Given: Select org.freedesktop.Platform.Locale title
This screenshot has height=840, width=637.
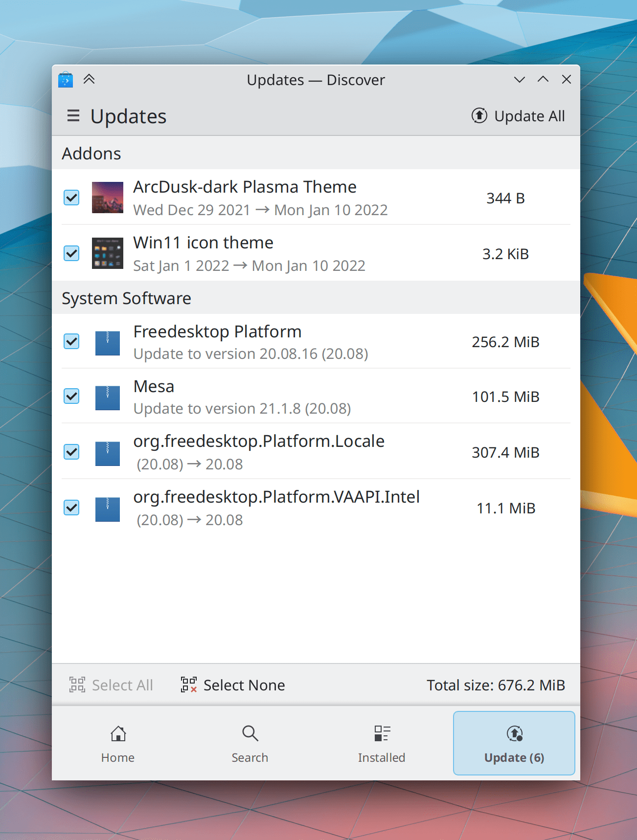Looking at the screenshot, I should tap(259, 441).
